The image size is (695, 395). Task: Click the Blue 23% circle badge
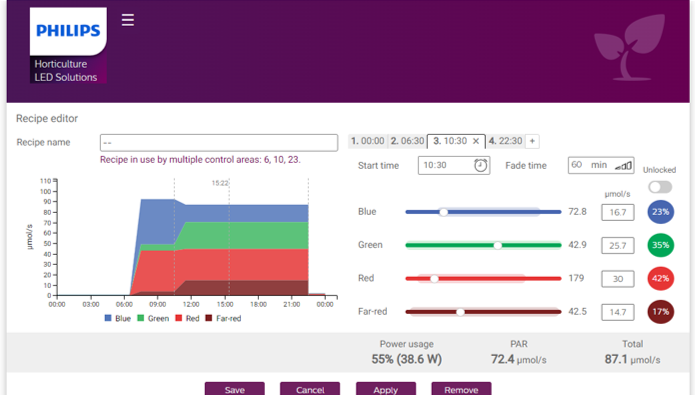660,212
